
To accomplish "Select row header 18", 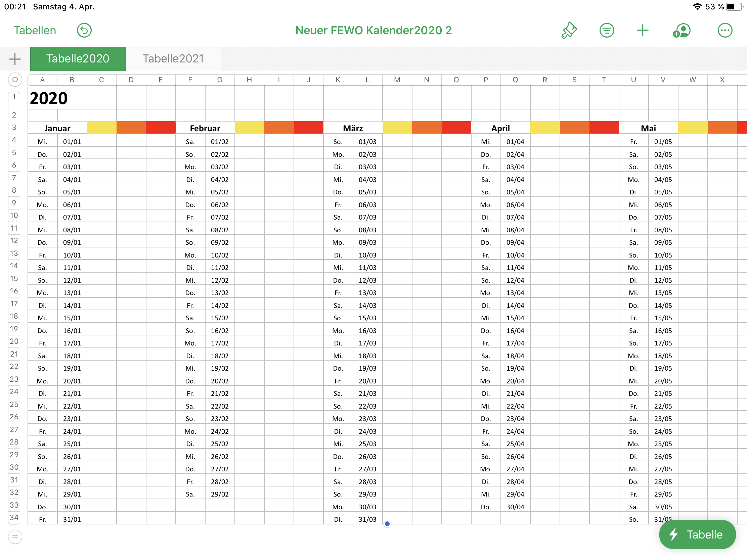I will pos(14,316).
